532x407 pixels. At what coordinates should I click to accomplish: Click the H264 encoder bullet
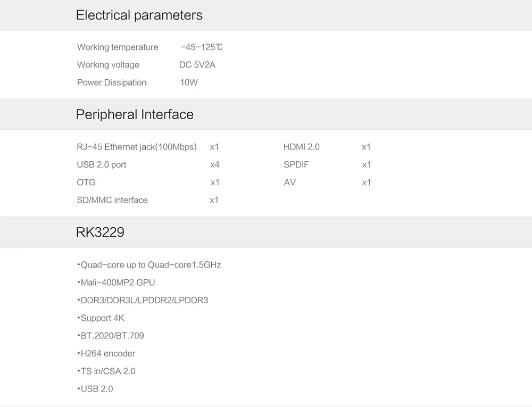[x=106, y=353]
